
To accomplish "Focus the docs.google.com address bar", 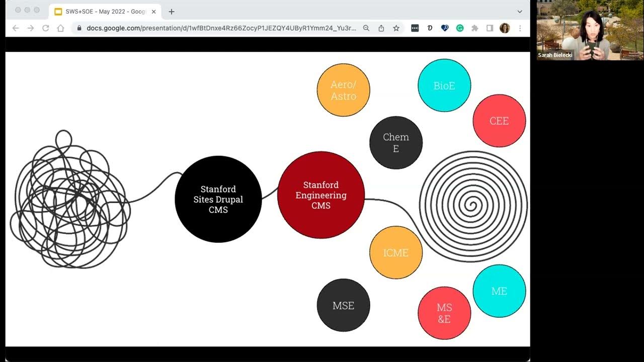I will click(221, 28).
